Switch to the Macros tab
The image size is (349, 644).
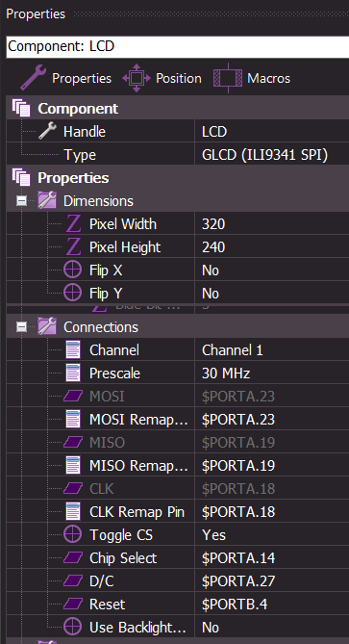click(x=252, y=78)
